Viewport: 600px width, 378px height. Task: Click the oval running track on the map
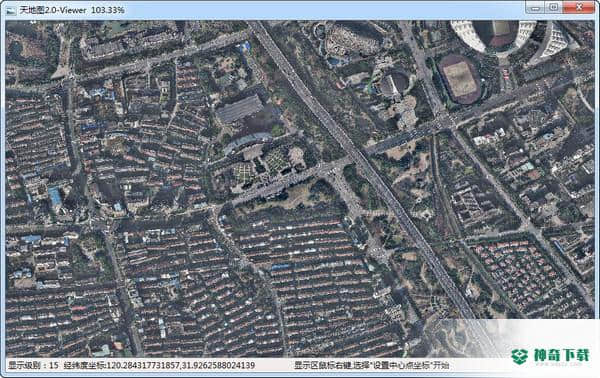pyautogui.click(x=460, y=79)
